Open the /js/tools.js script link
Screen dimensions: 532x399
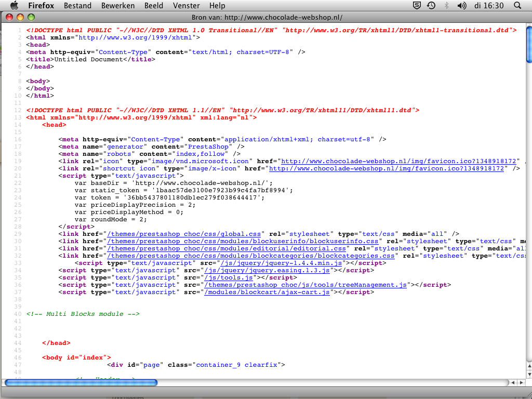pyautogui.click(x=229, y=277)
